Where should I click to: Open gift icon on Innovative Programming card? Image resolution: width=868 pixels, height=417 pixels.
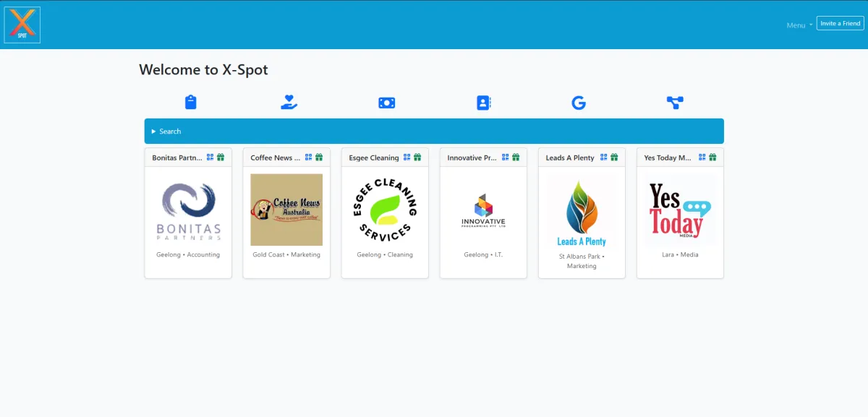coord(516,158)
